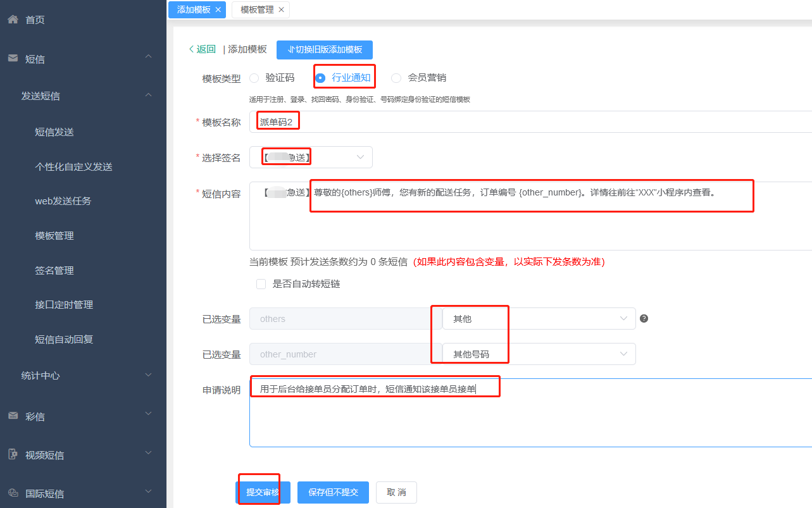Open 个性化自定义发送 in the sidebar
The height and width of the screenshot is (508, 812).
(73, 167)
